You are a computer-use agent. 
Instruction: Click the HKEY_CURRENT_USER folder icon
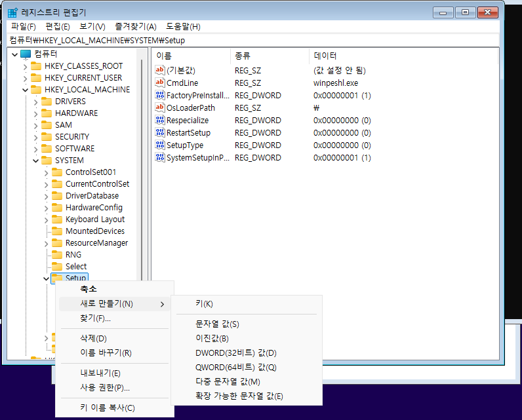pyautogui.click(x=36, y=78)
